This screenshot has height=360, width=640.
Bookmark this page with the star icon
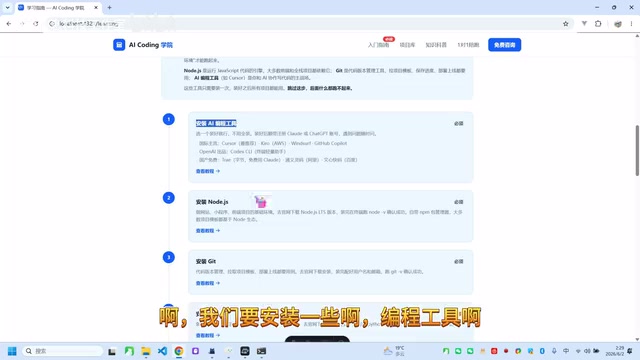565,24
